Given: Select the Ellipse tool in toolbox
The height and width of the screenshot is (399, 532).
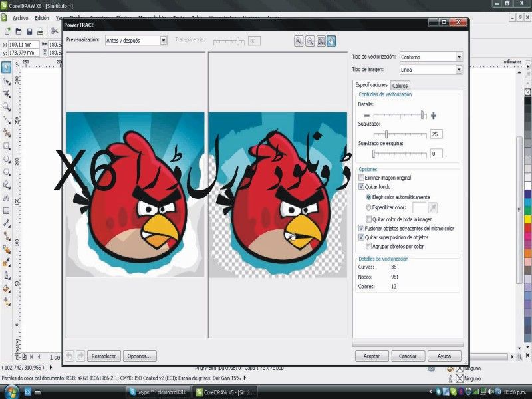Looking at the screenshot, I should [7, 159].
